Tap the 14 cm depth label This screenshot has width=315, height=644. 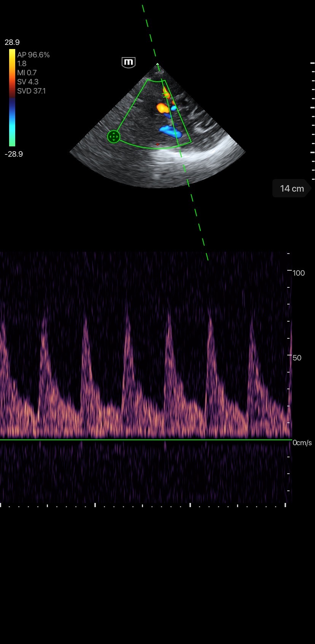pyautogui.click(x=292, y=189)
